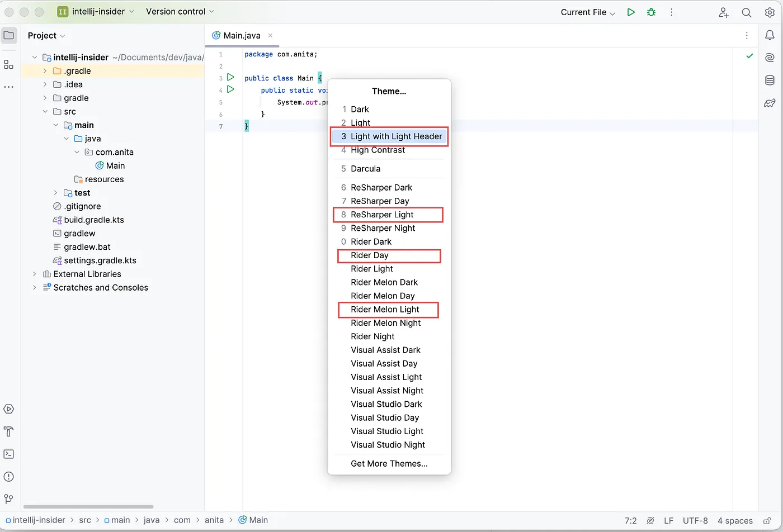Open the AI Assistant spiral icon
This screenshot has height=532, width=783.
point(770,58)
